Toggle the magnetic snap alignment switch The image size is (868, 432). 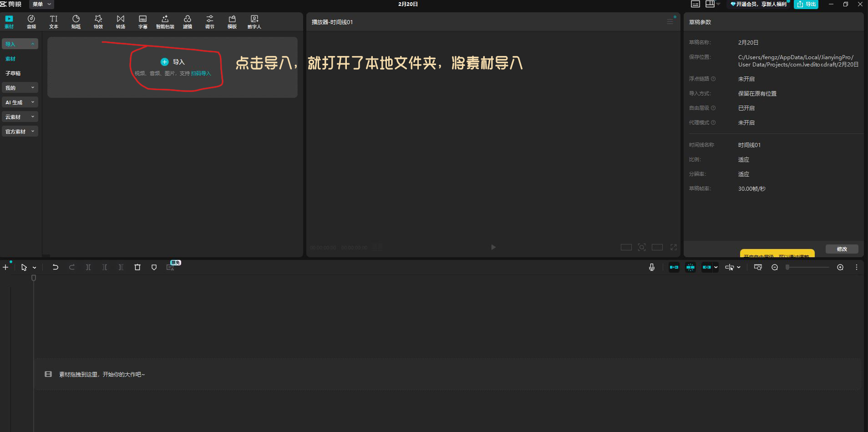point(690,267)
